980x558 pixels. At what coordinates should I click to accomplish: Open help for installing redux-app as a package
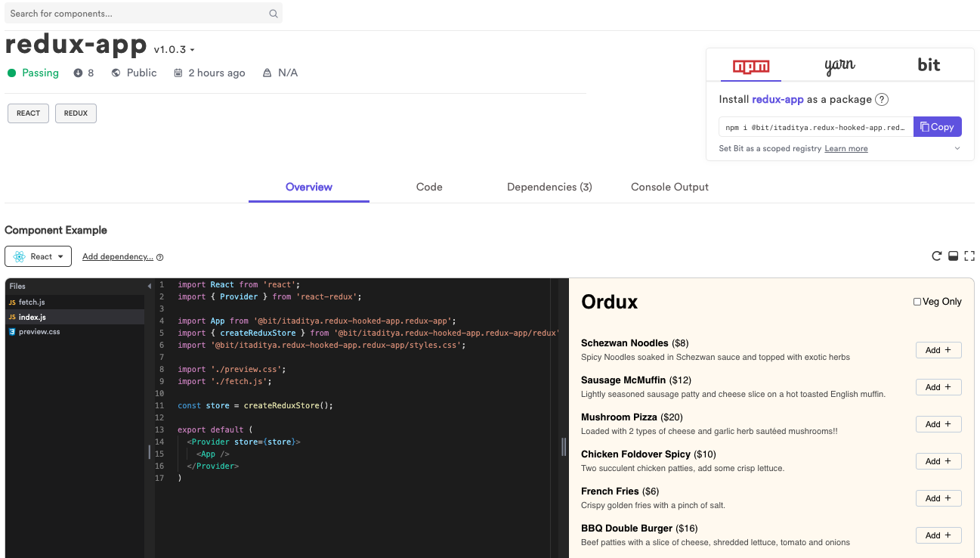[882, 99]
